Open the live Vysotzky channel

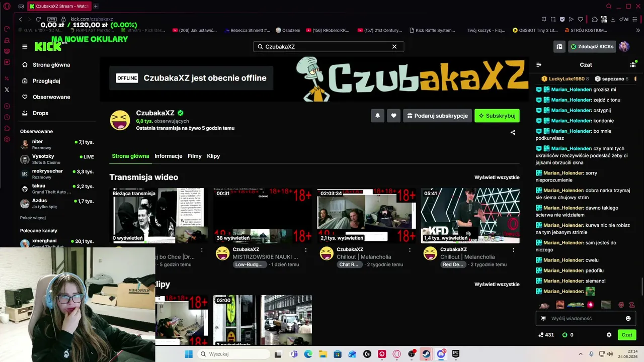57,159
